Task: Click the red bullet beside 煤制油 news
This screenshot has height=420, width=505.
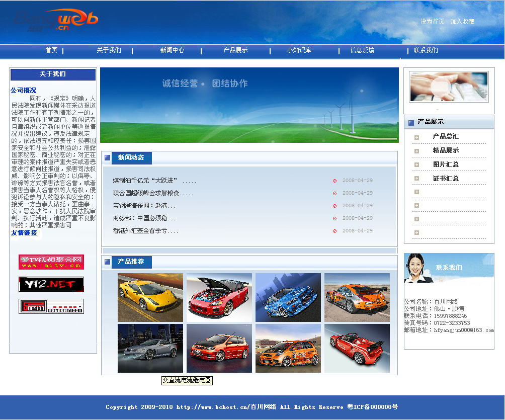Action: [x=334, y=181]
